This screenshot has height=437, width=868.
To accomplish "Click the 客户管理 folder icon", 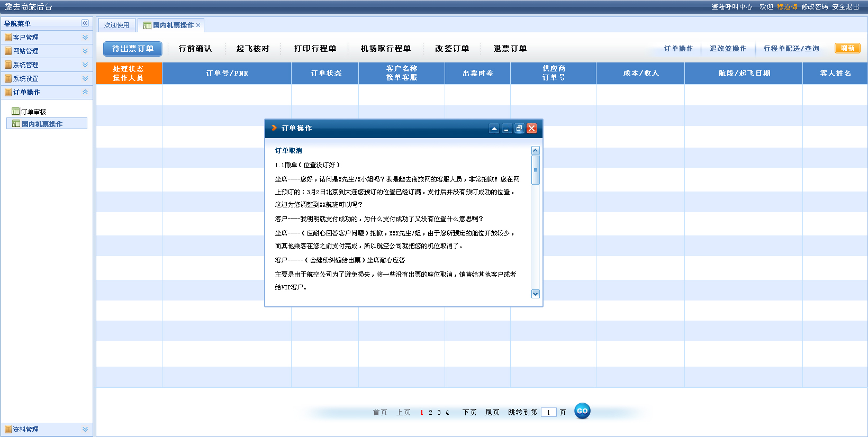I will (8, 38).
